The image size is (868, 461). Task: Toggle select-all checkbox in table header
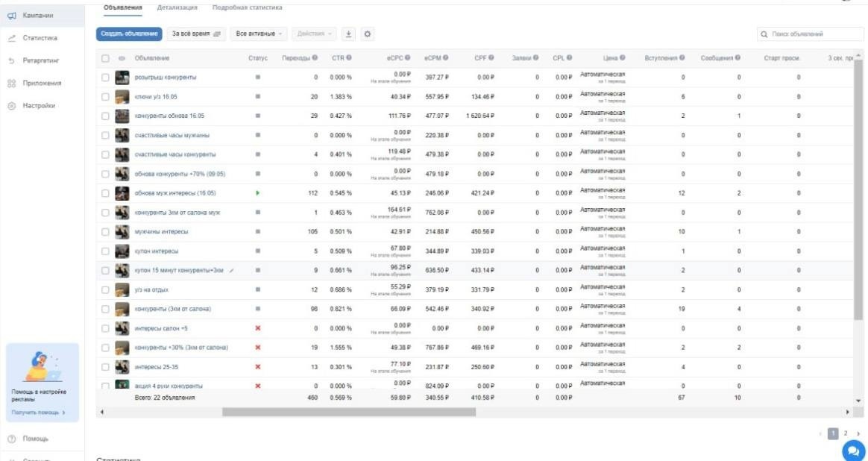[105, 57]
